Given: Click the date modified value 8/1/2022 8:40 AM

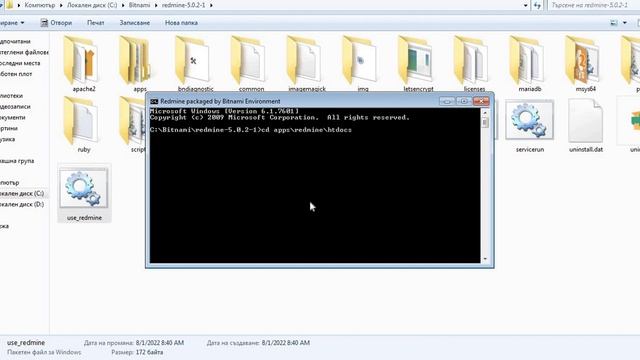Looking at the screenshot, I should tap(160, 343).
